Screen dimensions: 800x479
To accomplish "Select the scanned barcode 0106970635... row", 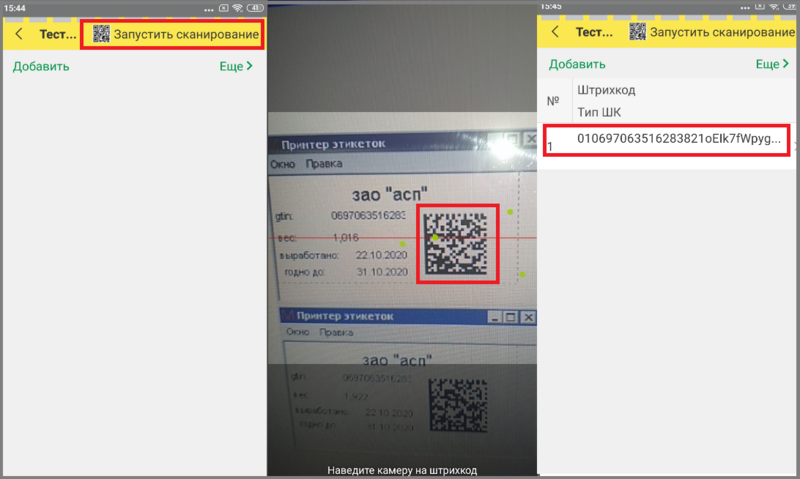I will (x=666, y=140).
